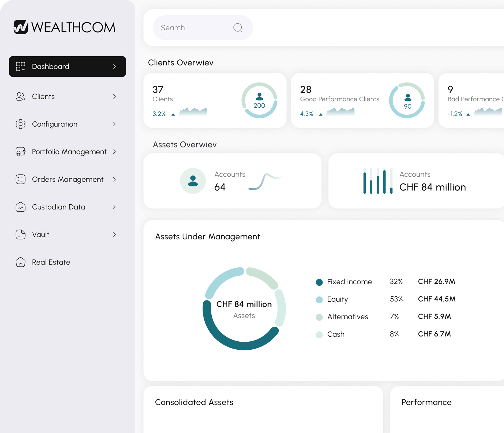Click the Portfolio Management coins icon

click(21, 152)
